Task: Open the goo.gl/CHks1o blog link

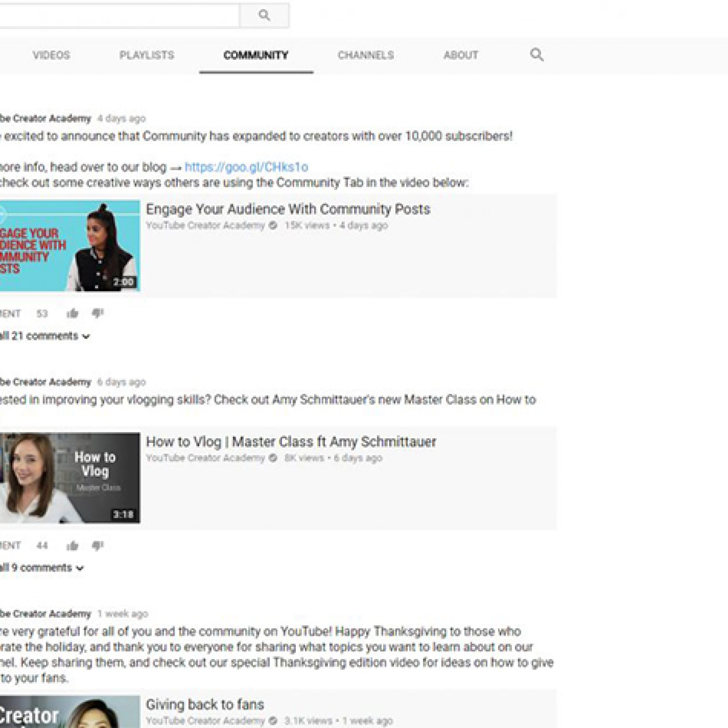Action: pyautogui.click(x=246, y=167)
